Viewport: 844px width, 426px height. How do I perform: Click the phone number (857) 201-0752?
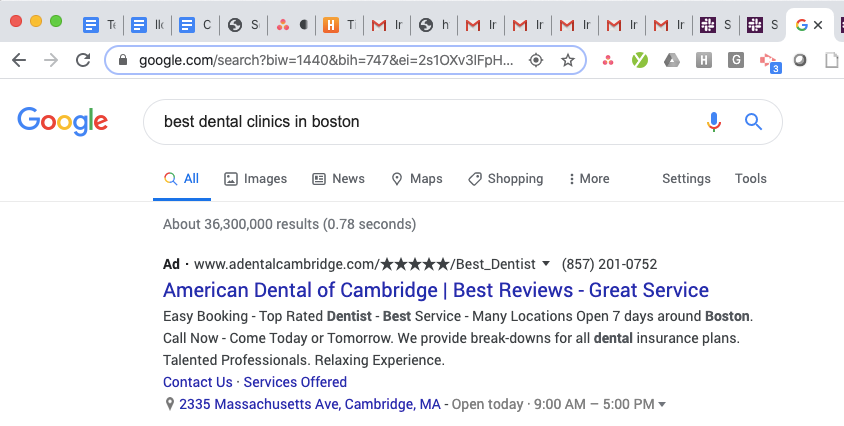pyautogui.click(x=609, y=264)
